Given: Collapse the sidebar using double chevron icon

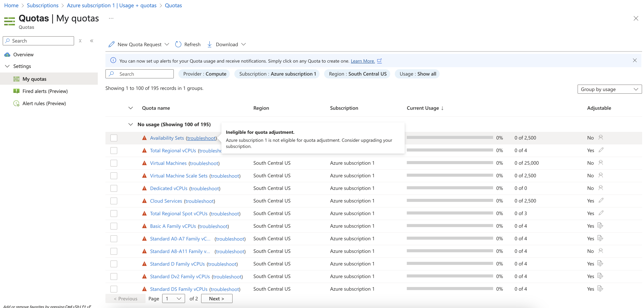Looking at the screenshot, I should (92, 41).
